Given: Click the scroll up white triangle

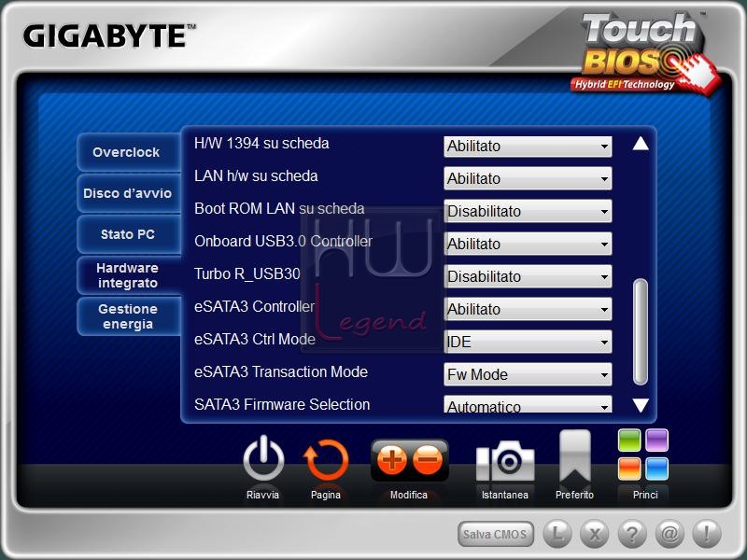Looking at the screenshot, I should (x=641, y=144).
